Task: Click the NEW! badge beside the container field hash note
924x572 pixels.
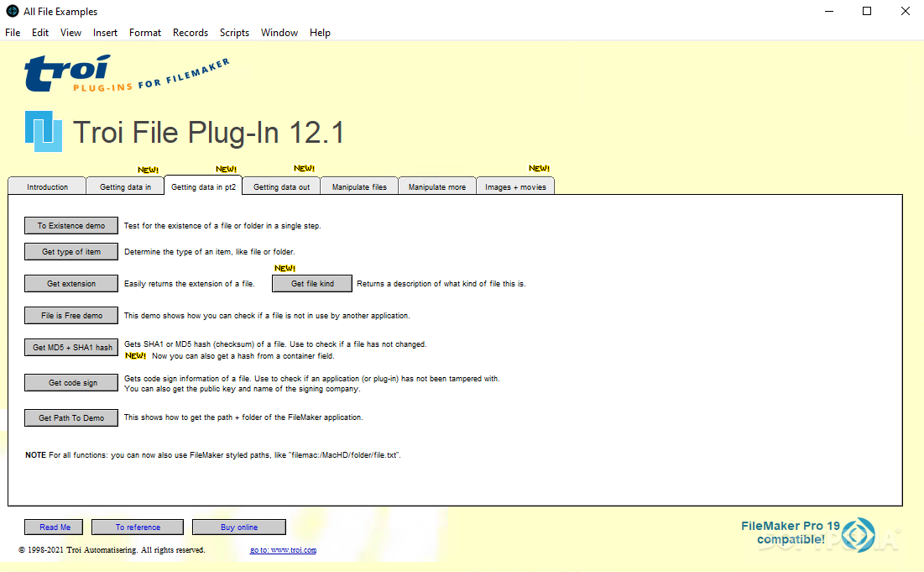Action: (135, 355)
